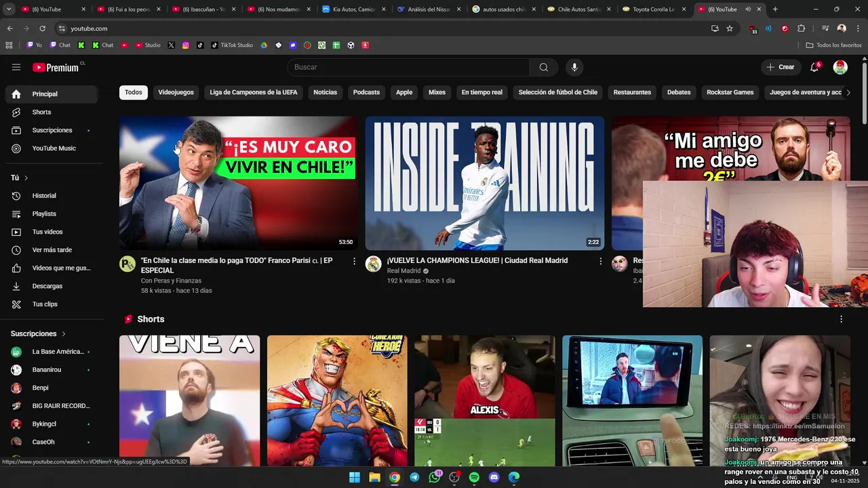The height and width of the screenshot is (488, 868).
Task: Open Real Madrid channel link
Action: click(404, 271)
